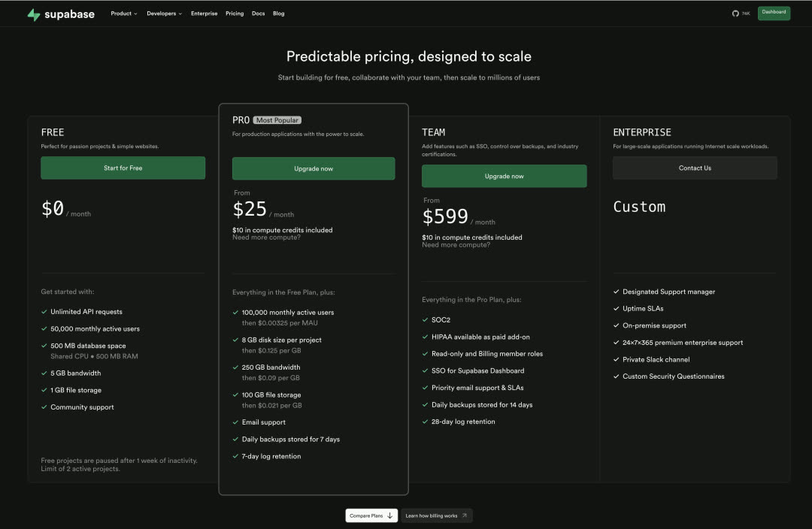Viewport: 812px width, 529px height.
Task: Open the Dashboard from the top bar
Action: click(774, 13)
